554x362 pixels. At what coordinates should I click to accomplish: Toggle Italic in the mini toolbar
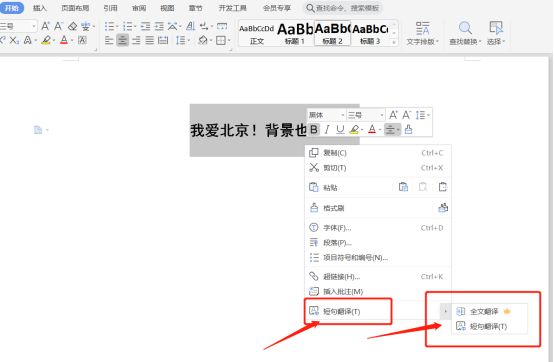[x=327, y=130]
